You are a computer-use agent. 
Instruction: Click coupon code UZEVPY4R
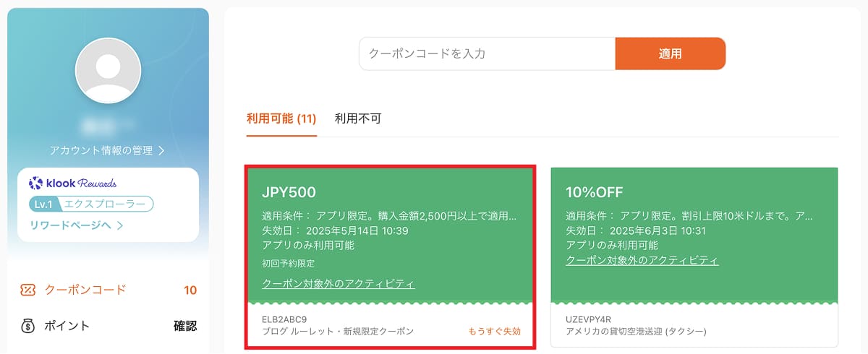(x=589, y=319)
